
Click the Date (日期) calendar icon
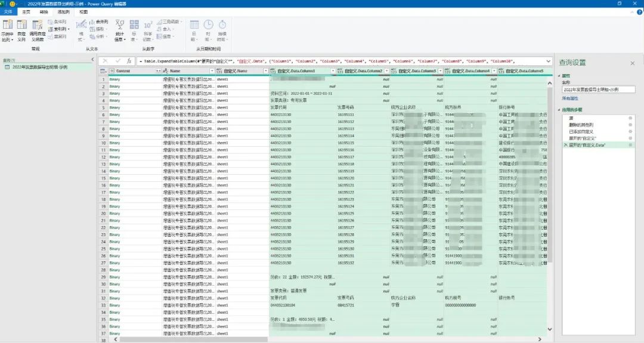[194, 24]
